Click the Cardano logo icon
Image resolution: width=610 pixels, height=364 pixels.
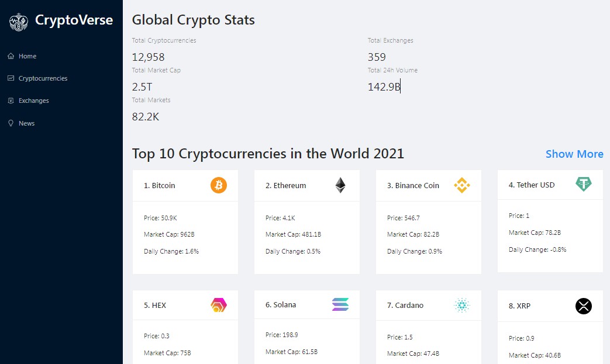(x=462, y=305)
